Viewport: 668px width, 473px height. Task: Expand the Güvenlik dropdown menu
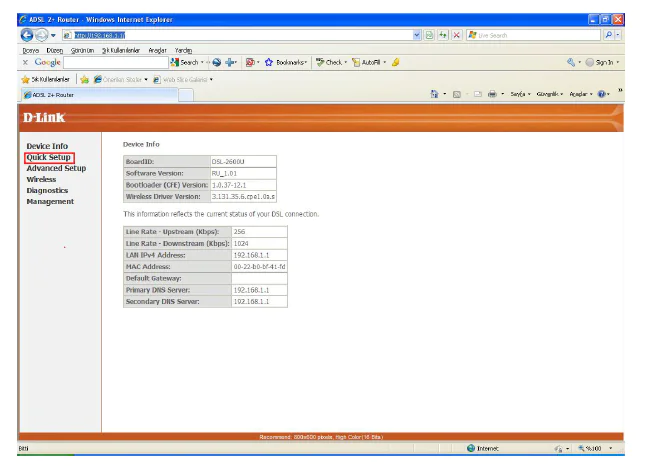[551, 94]
